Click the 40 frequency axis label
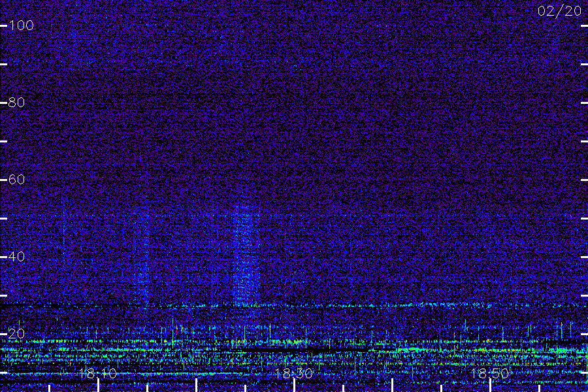 (x=16, y=257)
